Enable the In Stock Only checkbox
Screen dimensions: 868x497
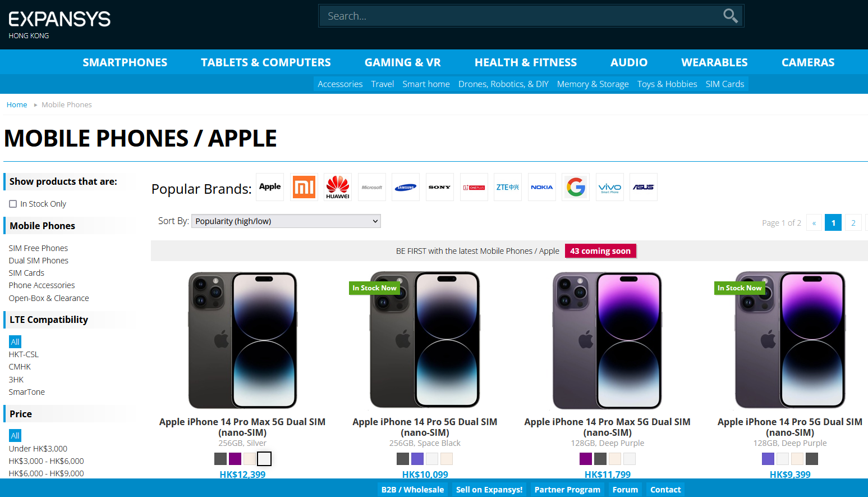13,204
